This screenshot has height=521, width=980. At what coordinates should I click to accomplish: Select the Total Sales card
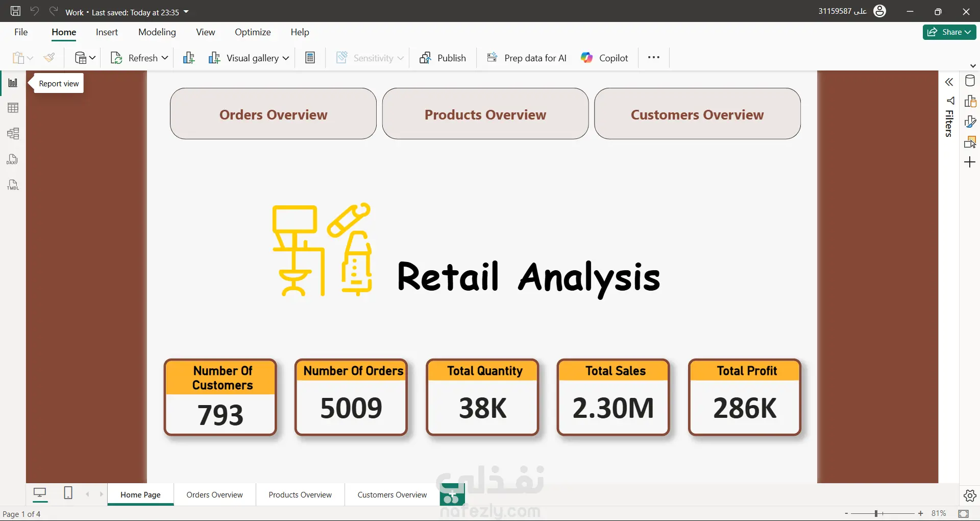(613, 397)
